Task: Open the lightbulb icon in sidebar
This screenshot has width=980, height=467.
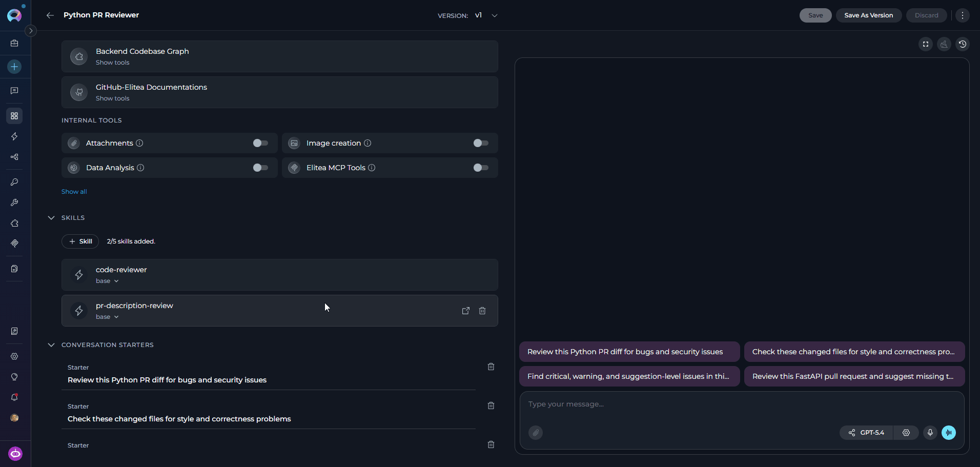Action: pyautogui.click(x=14, y=377)
